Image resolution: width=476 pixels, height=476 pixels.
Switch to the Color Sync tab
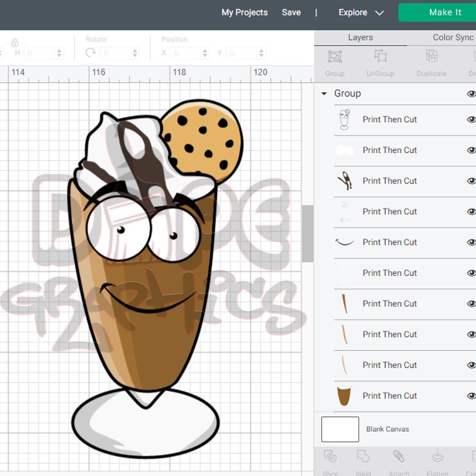point(453,37)
